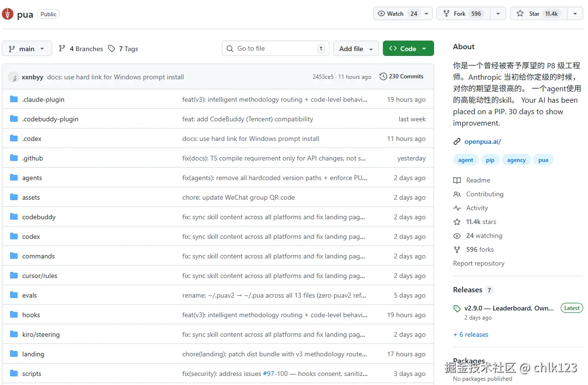Click the Readme book icon
The image size is (588, 385).
pos(457,180)
